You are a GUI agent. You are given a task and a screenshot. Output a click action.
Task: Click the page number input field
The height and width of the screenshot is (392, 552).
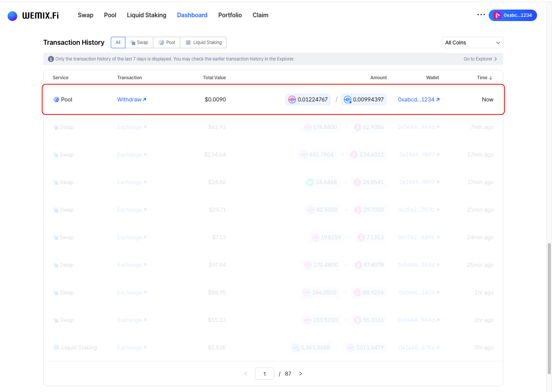264,374
